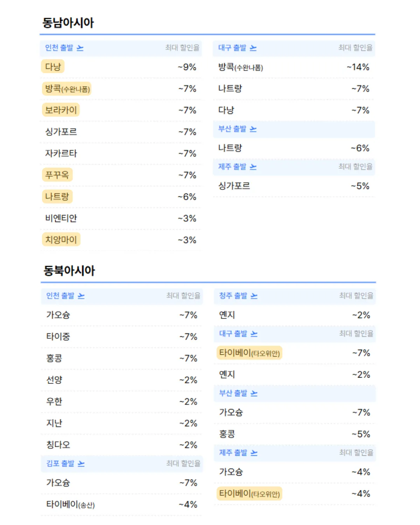Click airplane icon beside 대구 출발 under 동남아시아

(253, 48)
